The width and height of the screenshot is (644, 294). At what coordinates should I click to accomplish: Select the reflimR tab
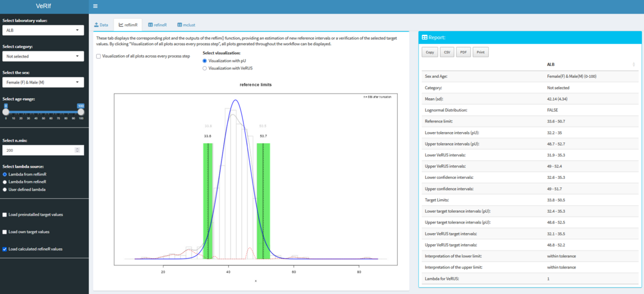128,25
